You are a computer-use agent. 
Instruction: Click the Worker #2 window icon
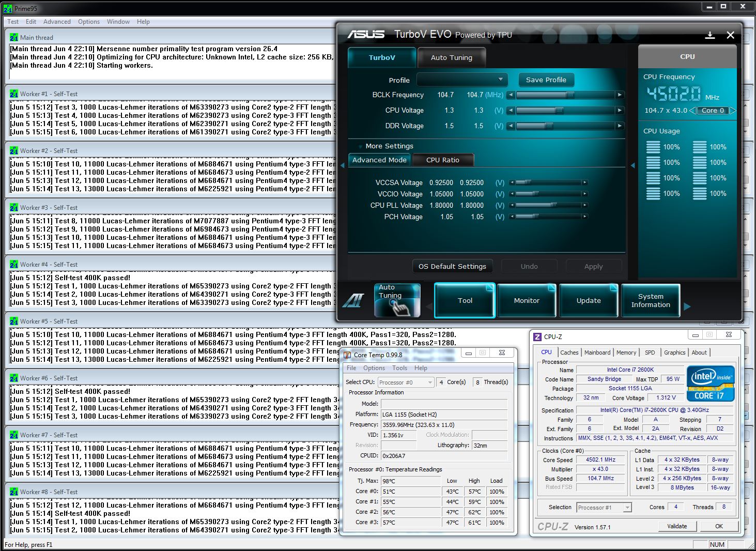point(14,151)
